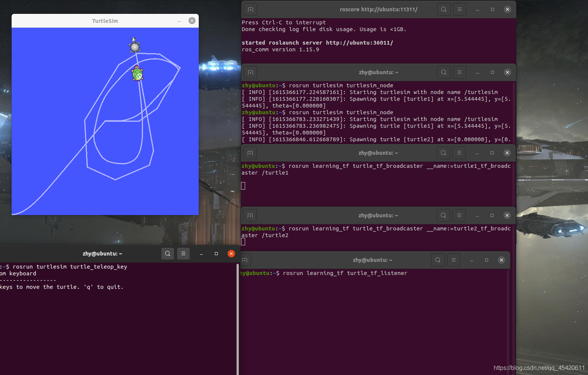Open menu in turtle2 broadcaster terminal
The width and height of the screenshot is (588, 375).
click(x=459, y=215)
